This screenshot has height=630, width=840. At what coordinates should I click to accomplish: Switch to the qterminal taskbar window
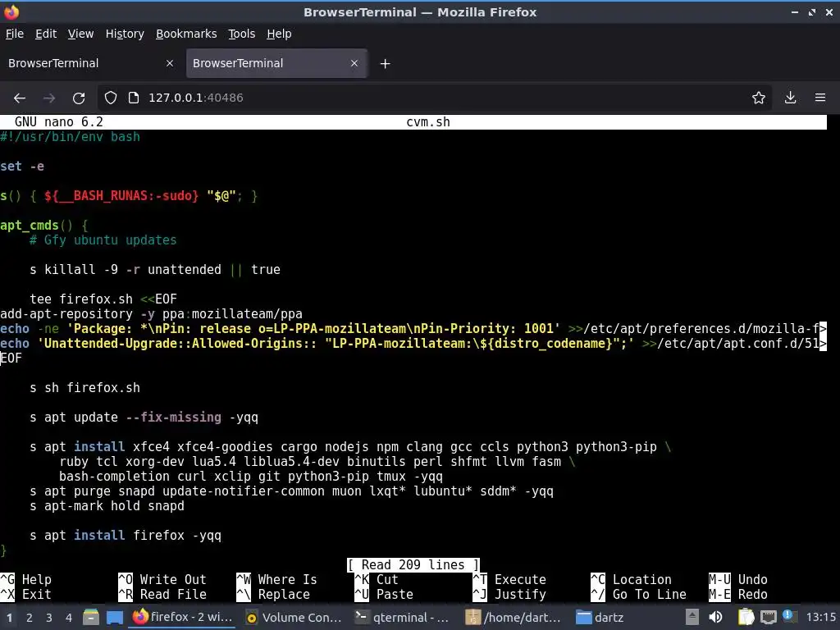[403, 617]
